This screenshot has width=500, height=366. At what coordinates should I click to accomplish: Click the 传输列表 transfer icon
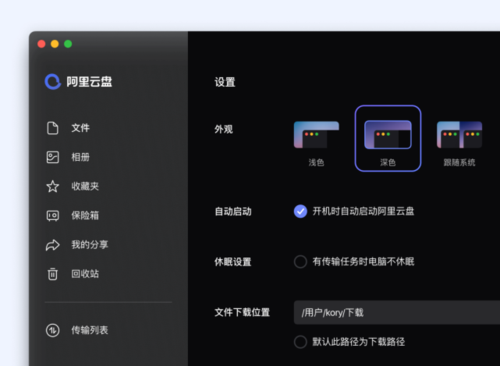(x=53, y=330)
